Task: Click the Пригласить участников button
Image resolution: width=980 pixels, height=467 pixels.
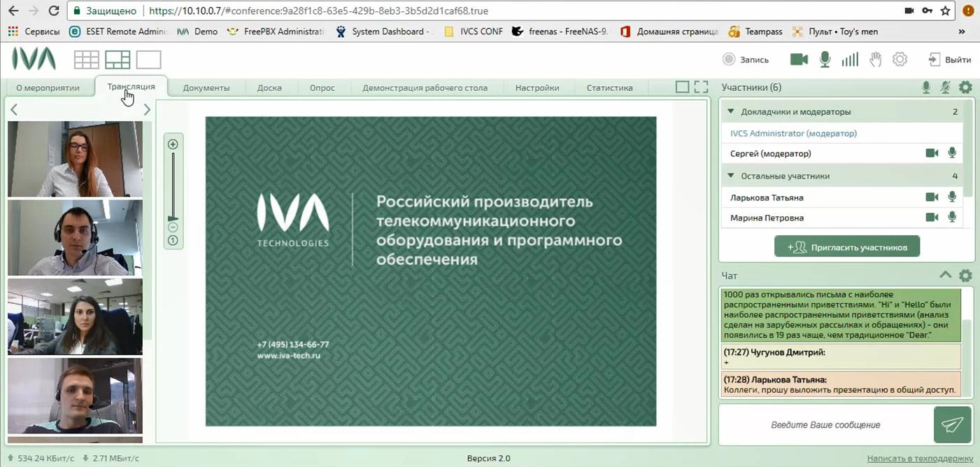Action: coord(847,246)
